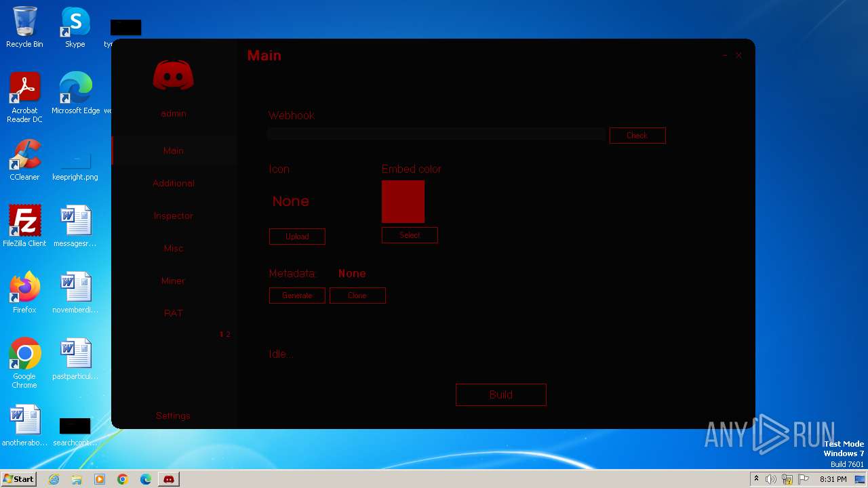The image size is (868, 488).
Task: Open Settings at sidebar bottom
Action: click(x=173, y=415)
